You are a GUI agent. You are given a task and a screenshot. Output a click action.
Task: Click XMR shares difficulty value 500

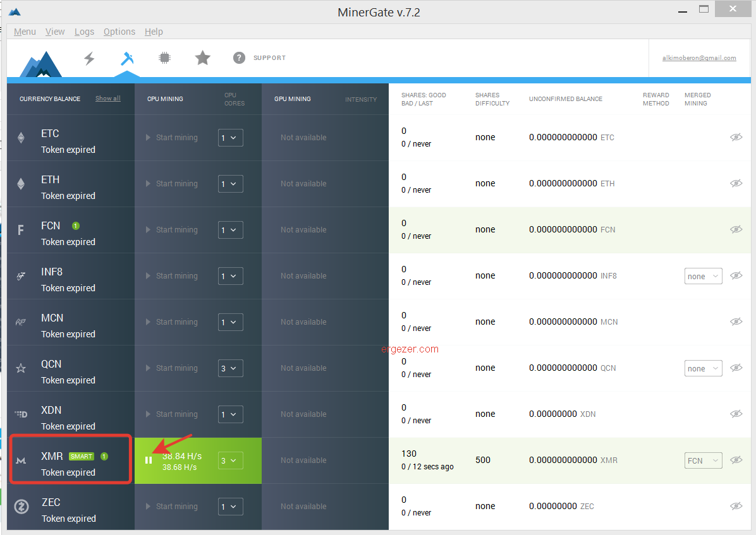coord(483,460)
